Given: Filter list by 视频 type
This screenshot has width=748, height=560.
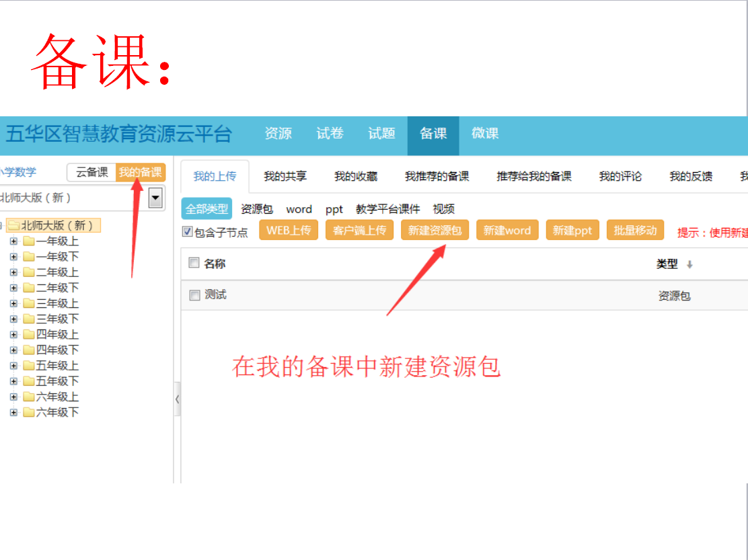Looking at the screenshot, I should coord(444,209).
